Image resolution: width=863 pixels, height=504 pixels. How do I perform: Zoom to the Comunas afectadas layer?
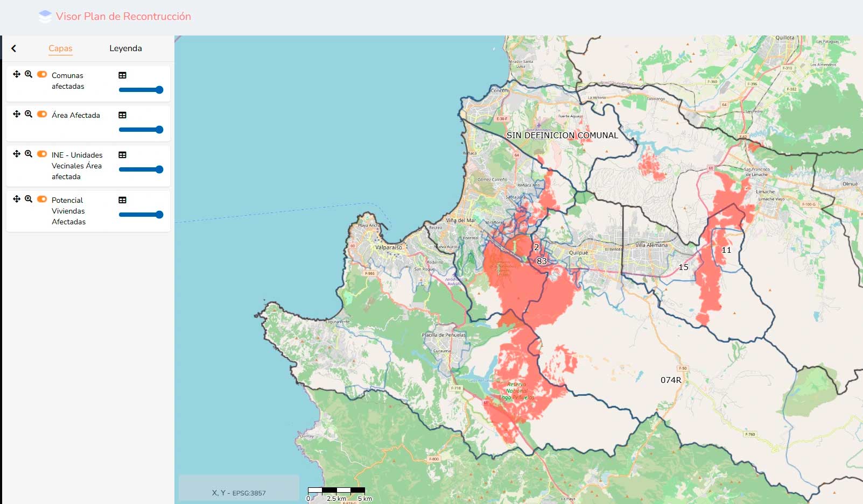[x=29, y=74]
